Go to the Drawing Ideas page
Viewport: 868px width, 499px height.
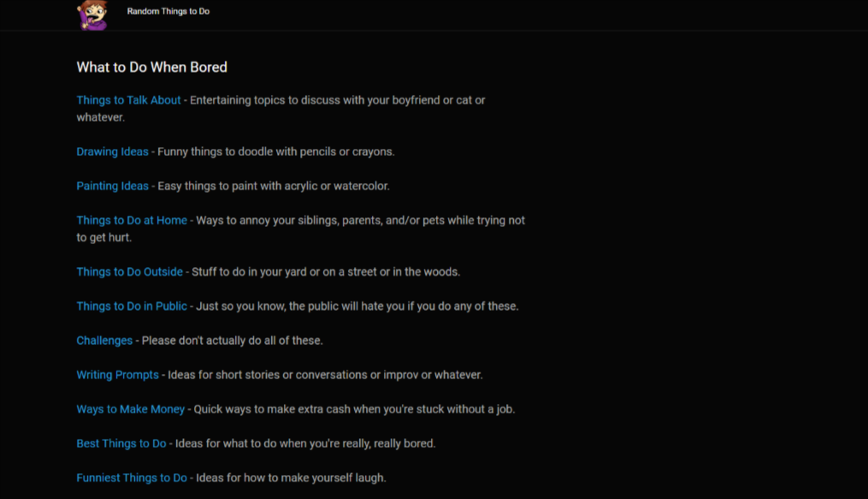pyautogui.click(x=112, y=151)
